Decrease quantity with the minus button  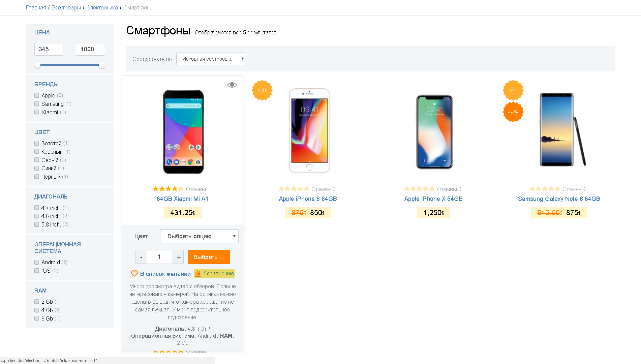[141, 257]
